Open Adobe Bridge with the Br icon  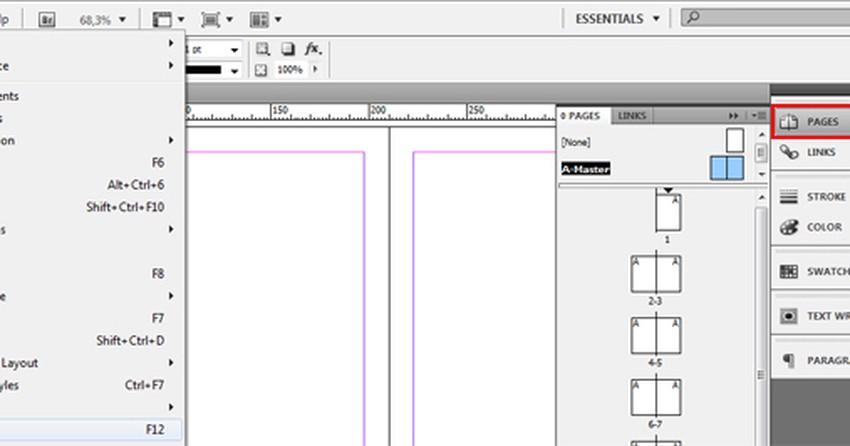(x=49, y=19)
